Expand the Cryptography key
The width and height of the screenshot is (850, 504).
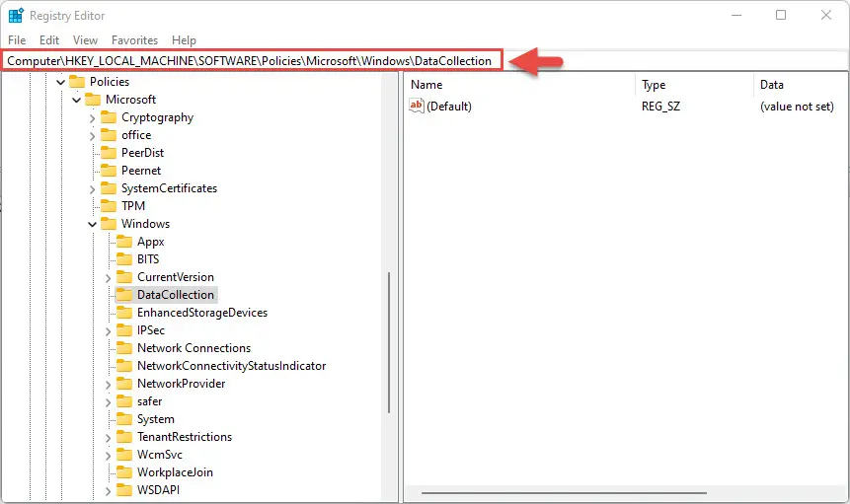click(x=92, y=118)
